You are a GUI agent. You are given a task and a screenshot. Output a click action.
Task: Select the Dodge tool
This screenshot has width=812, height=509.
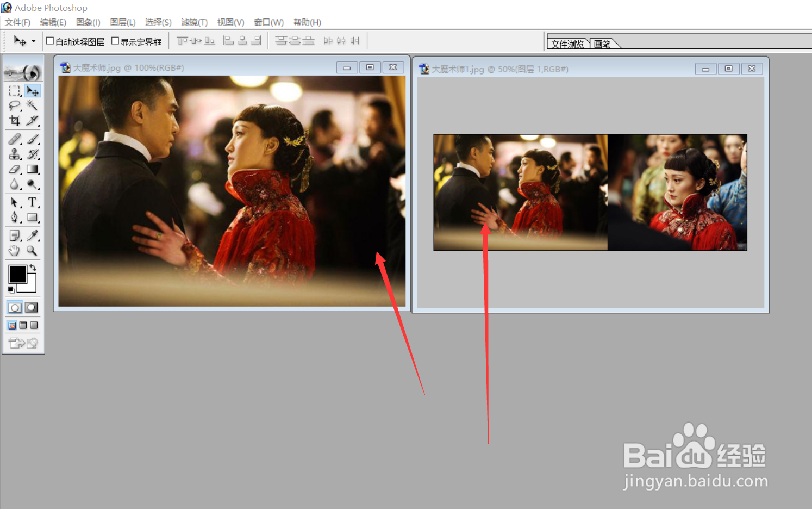(32, 185)
